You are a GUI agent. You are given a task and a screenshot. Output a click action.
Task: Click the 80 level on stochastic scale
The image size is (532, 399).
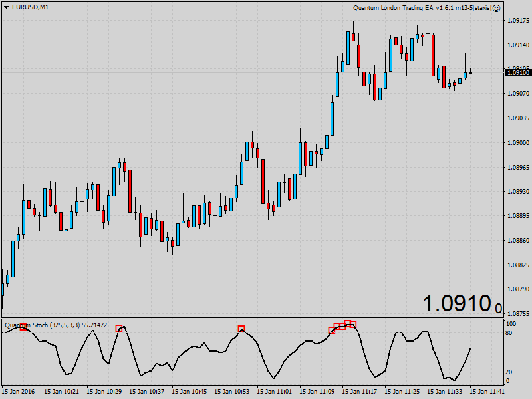509,333
